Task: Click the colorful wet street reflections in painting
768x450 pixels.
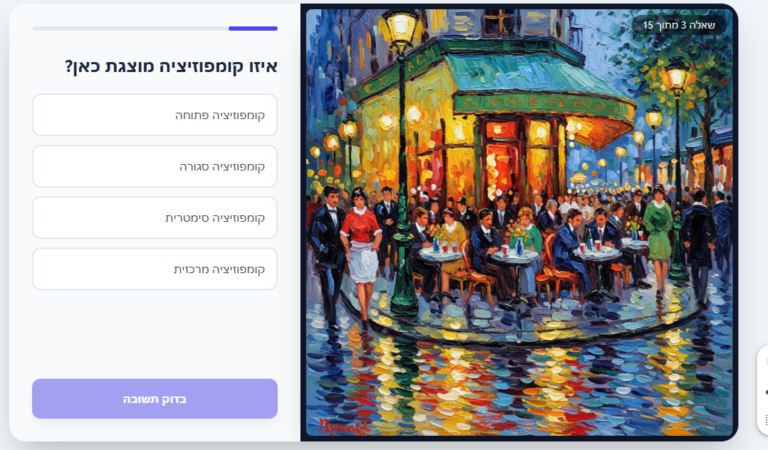Action: pyautogui.click(x=519, y=387)
